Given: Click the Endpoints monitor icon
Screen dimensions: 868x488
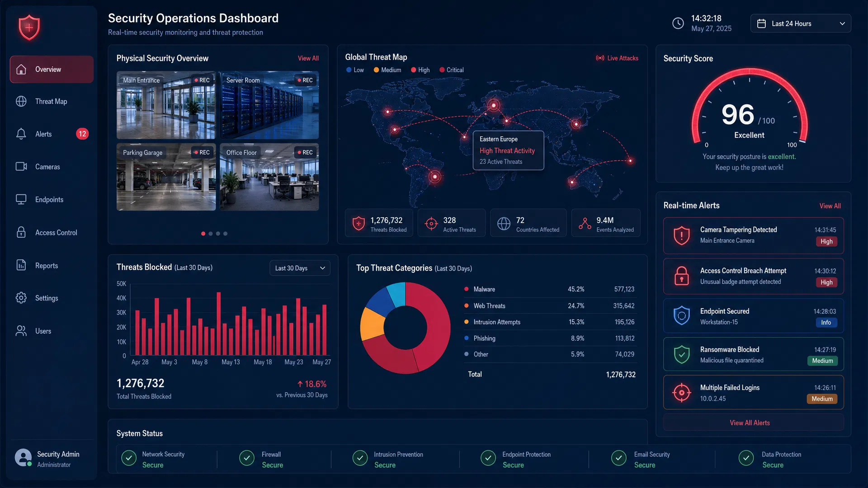Looking at the screenshot, I should click(x=21, y=199).
